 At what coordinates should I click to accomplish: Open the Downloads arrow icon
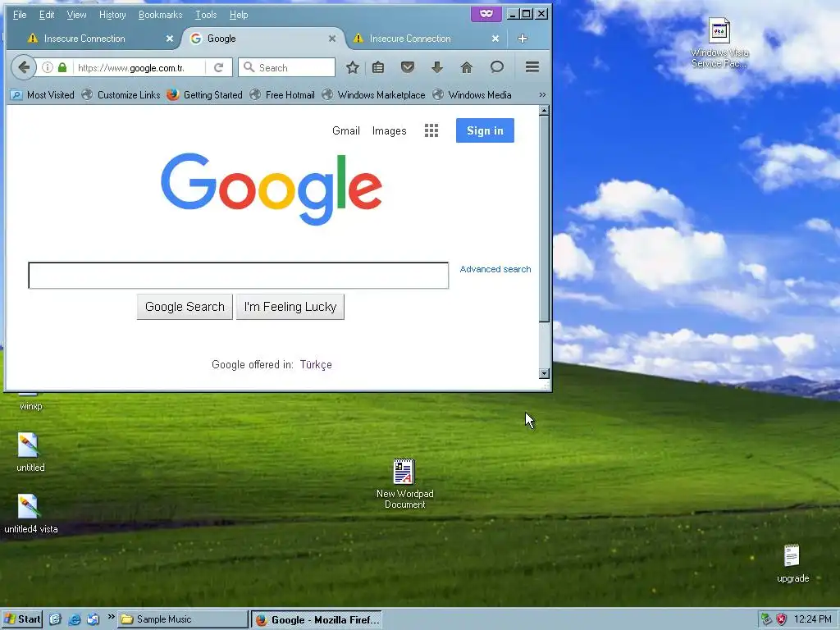pyautogui.click(x=437, y=67)
